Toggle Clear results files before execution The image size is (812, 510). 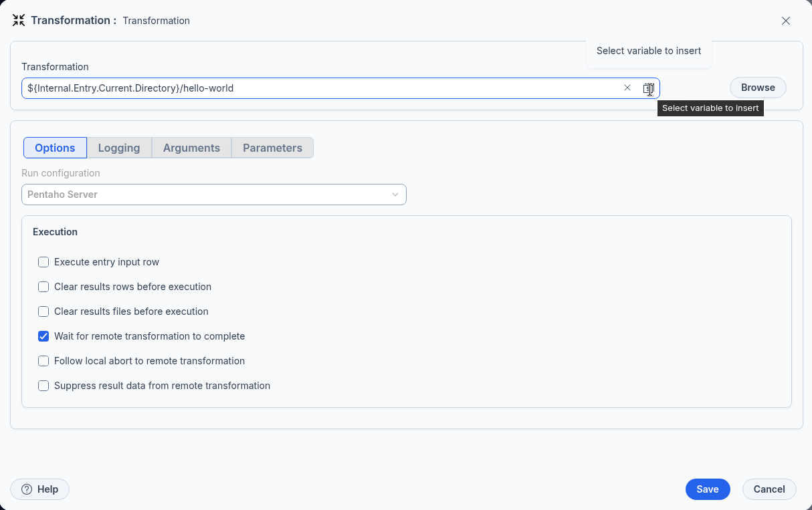[43, 311]
